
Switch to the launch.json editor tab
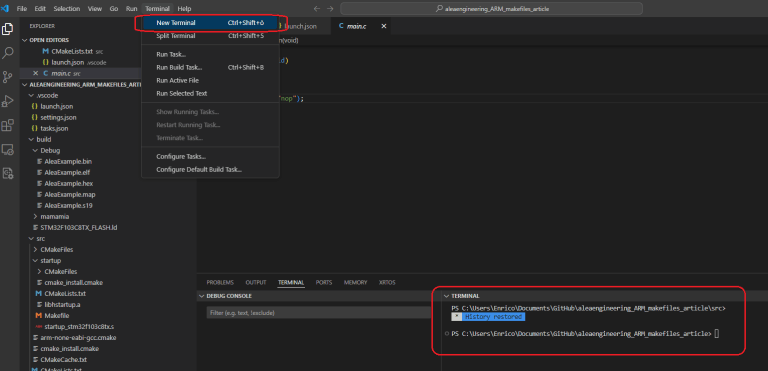(x=301, y=26)
